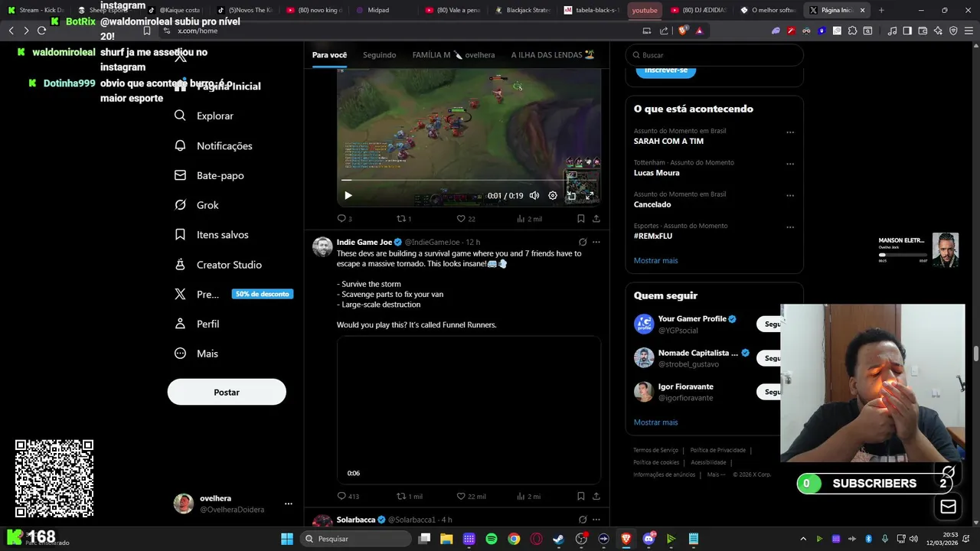Click the Inscrever-se button
The height and width of the screenshot is (551, 980).
coord(666,70)
